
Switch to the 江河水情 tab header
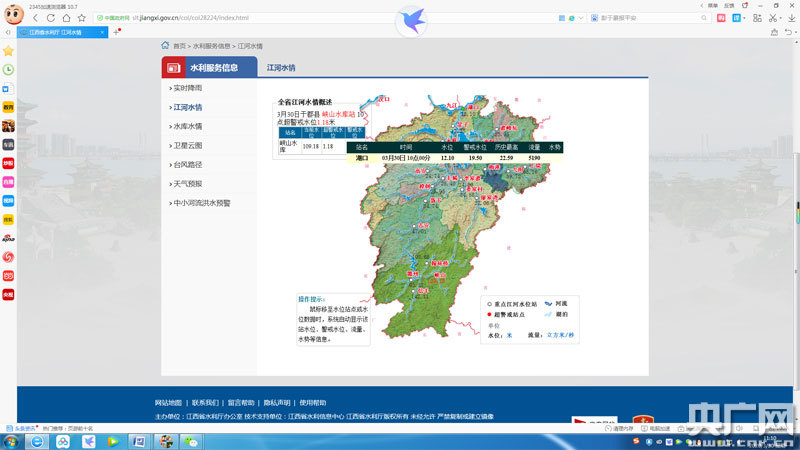click(x=281, y=68)
